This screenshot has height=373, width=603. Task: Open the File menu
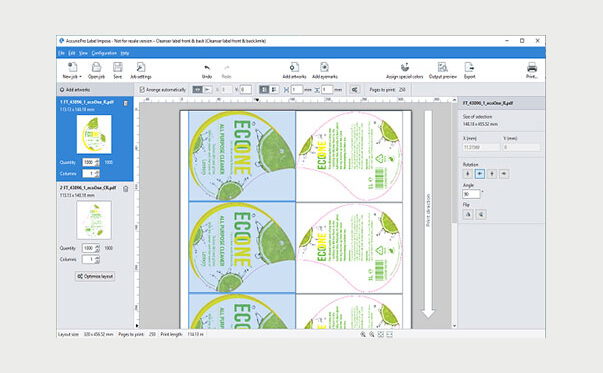coord(61,53)
